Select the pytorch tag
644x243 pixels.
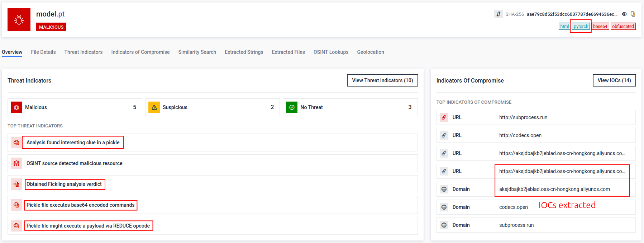[x=581, y=26]
